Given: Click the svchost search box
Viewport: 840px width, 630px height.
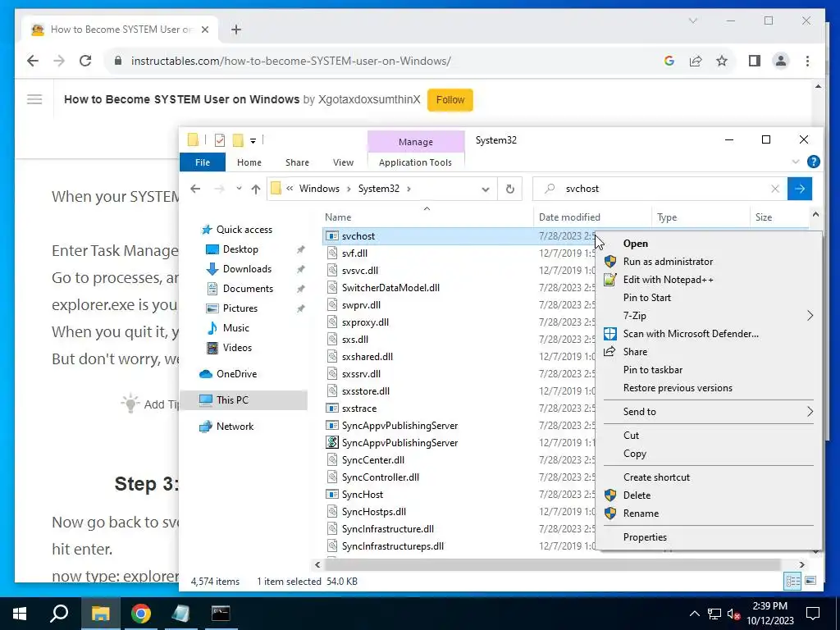Looking at the screenshot, I should click(x=659, y=189).
